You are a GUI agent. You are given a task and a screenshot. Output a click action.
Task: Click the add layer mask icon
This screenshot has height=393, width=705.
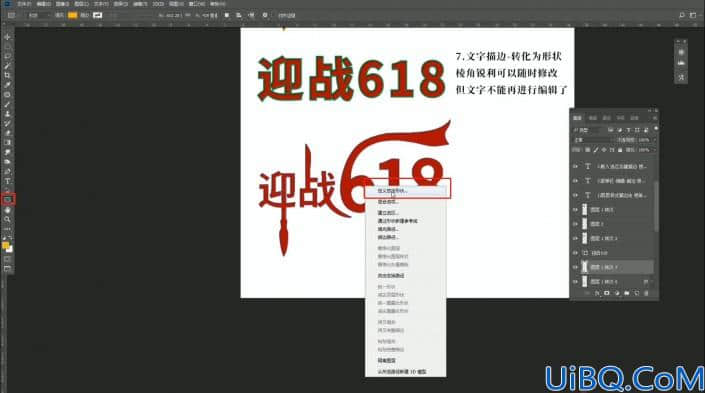click(607, 293)
